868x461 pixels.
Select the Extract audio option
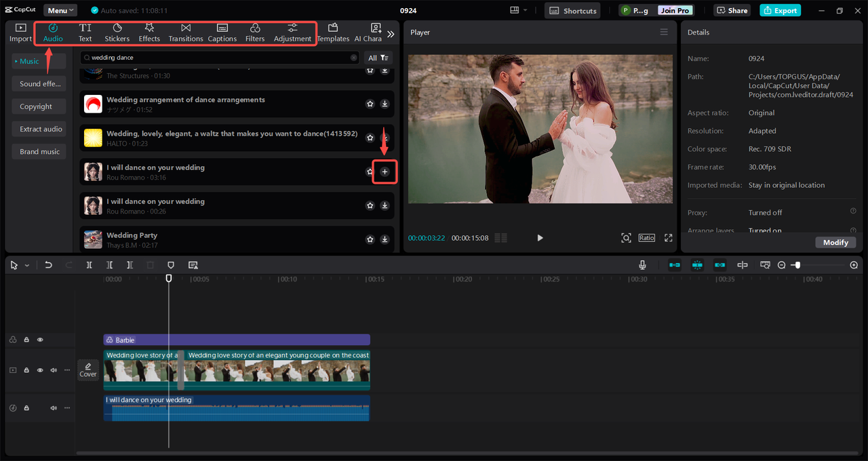(x=39, y=129)
